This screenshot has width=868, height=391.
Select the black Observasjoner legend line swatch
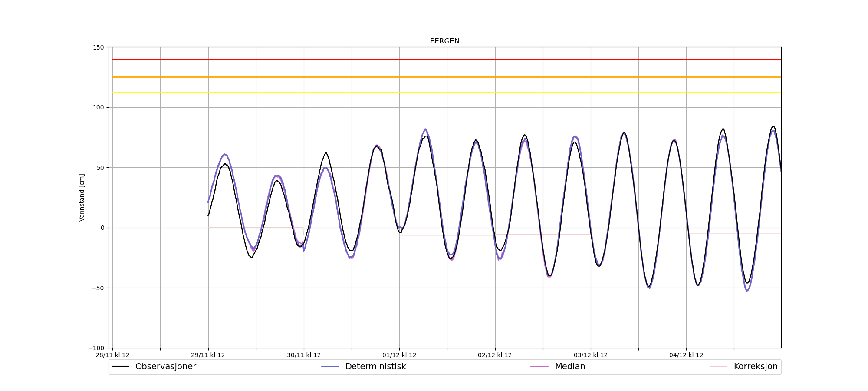tap(121, 367)
